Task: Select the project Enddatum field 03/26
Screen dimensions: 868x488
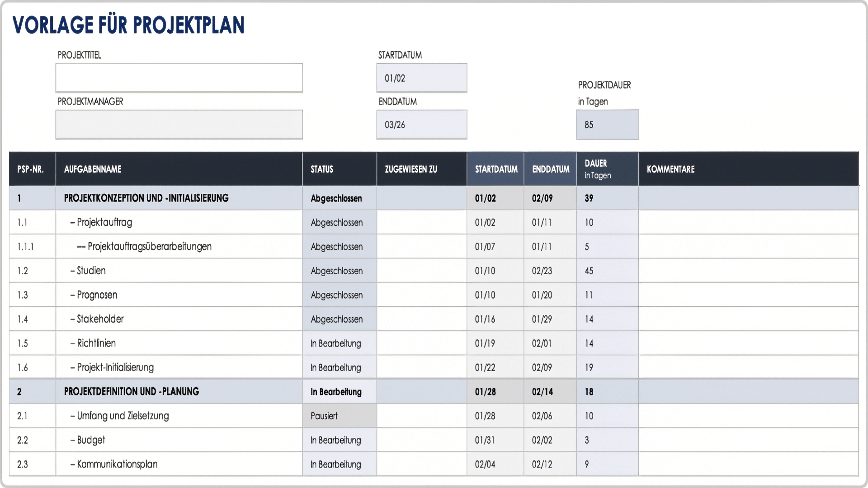Action: [x=421, y=124]
